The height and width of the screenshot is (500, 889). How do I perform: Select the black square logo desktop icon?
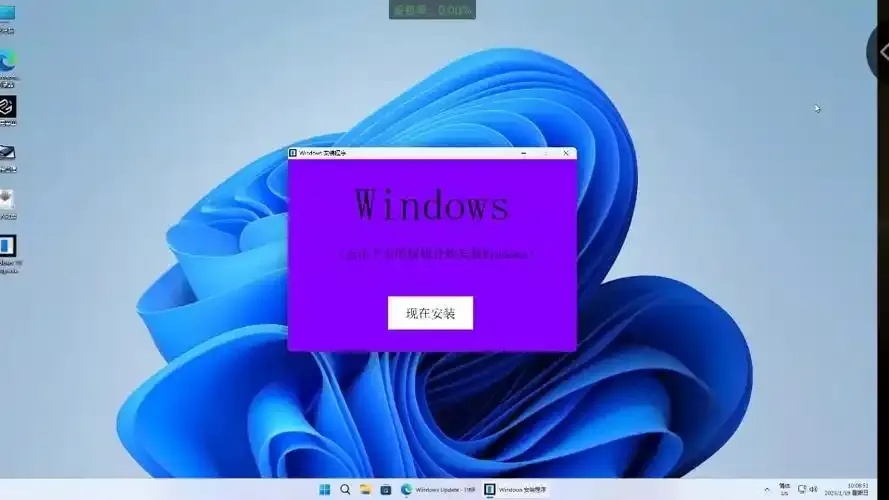pyautogui.click(x=8, y=111)
